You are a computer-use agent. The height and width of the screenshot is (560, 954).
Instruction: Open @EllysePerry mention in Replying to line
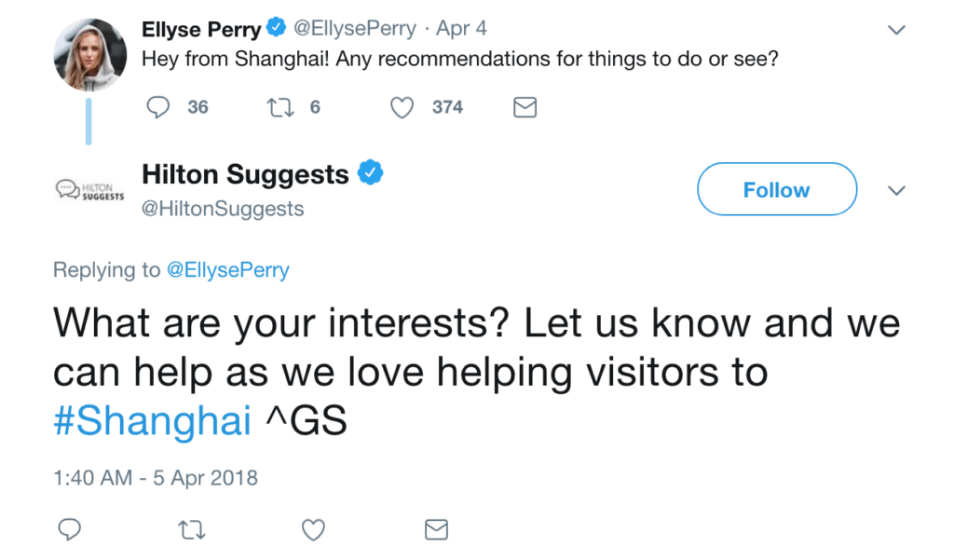[x=227, y=270]
